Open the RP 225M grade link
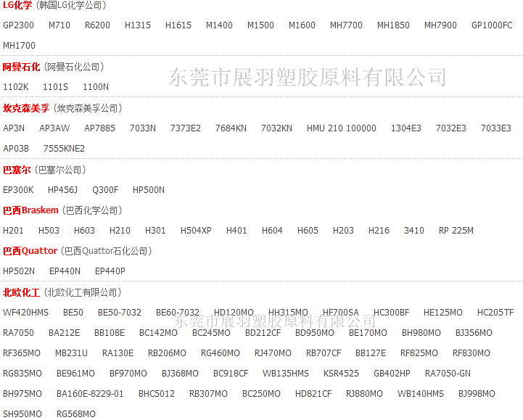 tap(456, 231)
